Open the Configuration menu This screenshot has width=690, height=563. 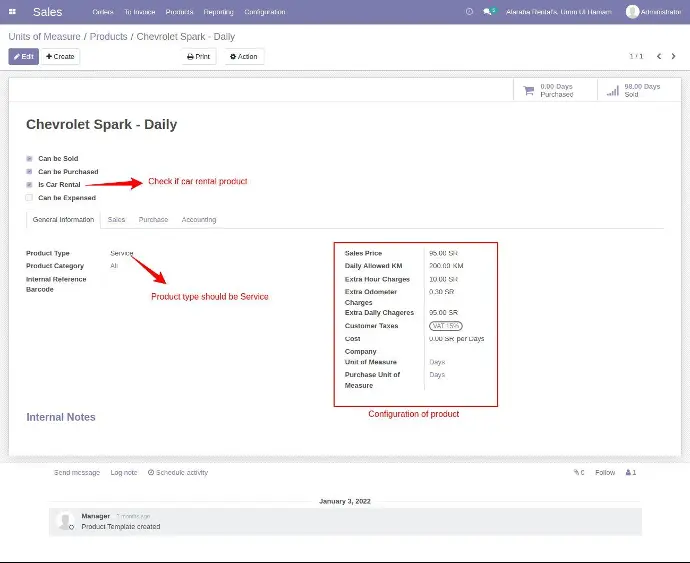[x=265, y=12]
